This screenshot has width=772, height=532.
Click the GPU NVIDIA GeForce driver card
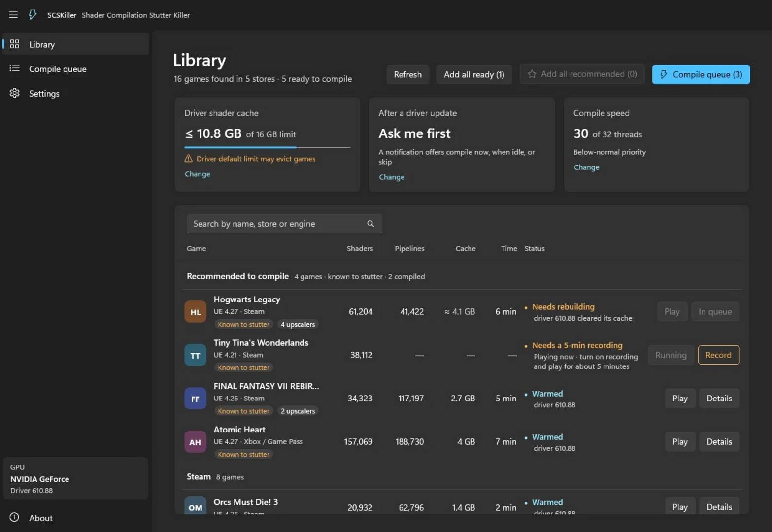(x=76, y=478)
